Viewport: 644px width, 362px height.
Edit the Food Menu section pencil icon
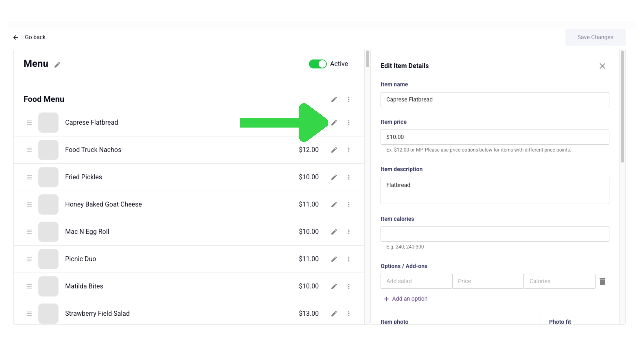pos(334,99)
